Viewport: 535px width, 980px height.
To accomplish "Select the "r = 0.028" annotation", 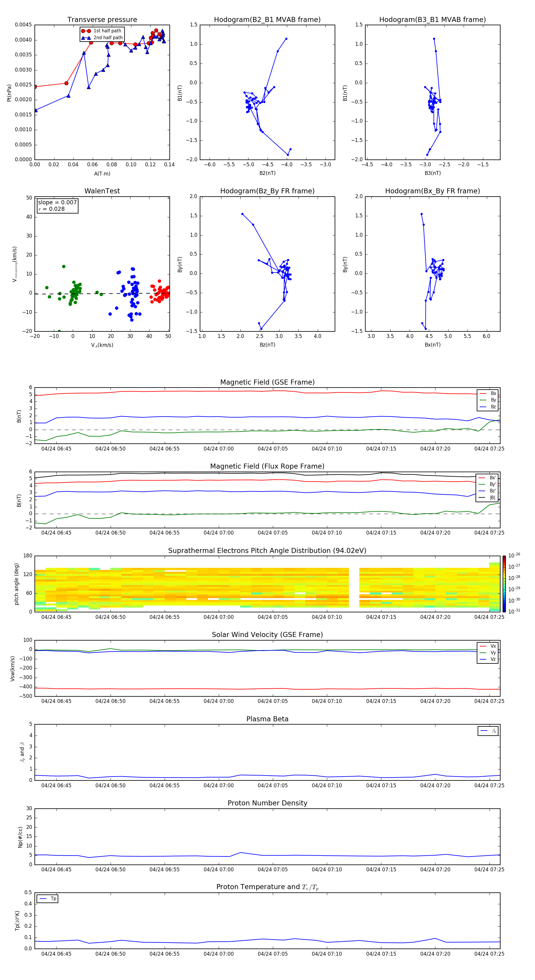I will pos(51,209).
